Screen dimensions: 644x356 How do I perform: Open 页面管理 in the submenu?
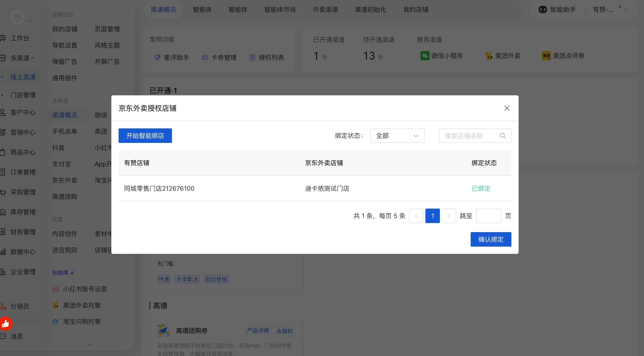coord(107,29)
